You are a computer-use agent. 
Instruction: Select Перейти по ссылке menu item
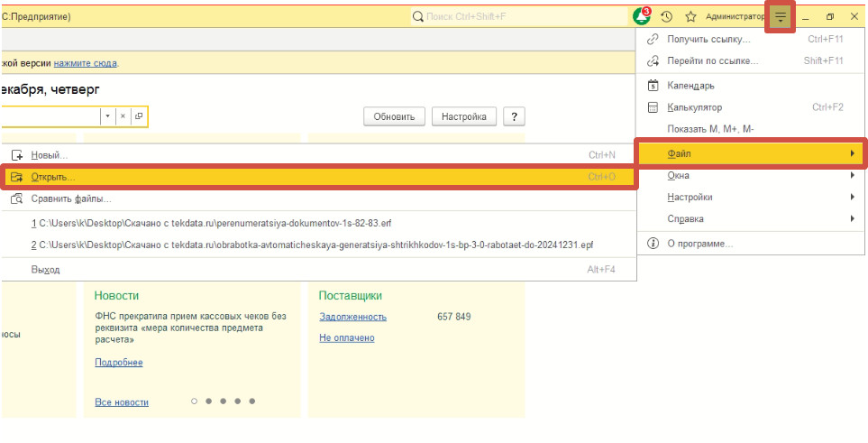[x=750, y=61]
